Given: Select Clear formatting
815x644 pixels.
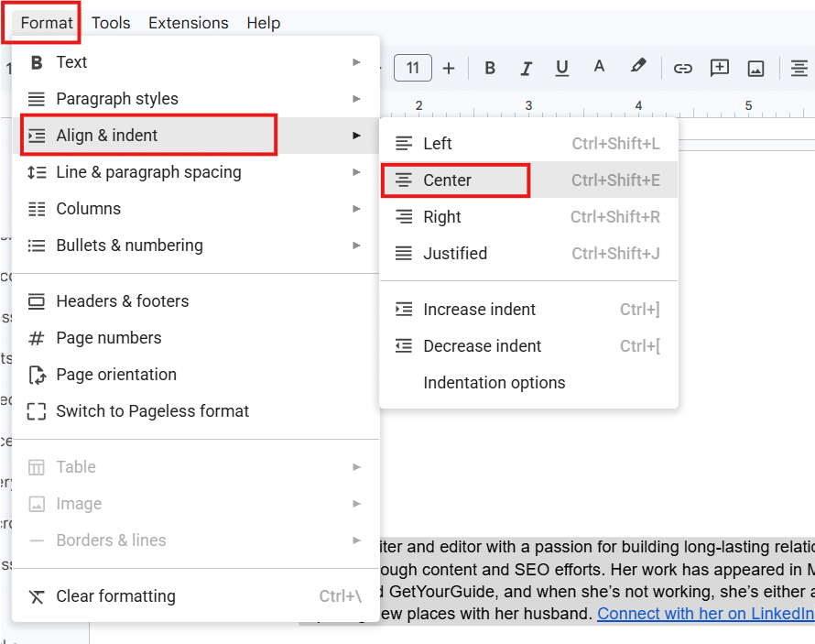Looking at the screenshot, I should tap(195, 596).
